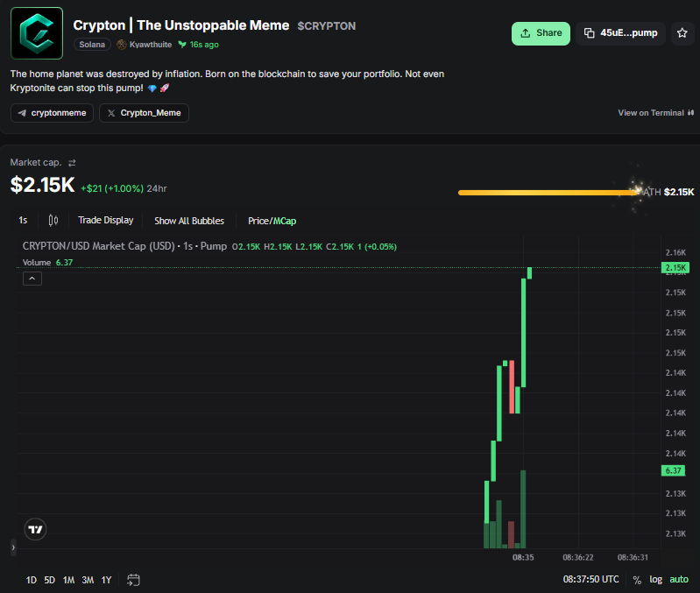Click the Volume 6.37 indicator legend

(48, 263)
